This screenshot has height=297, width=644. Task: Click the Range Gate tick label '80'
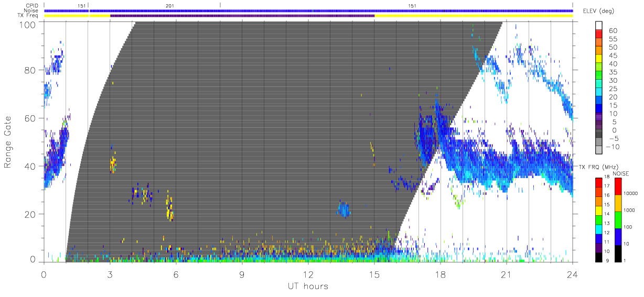pyautogui.click(x=30, y=70)
